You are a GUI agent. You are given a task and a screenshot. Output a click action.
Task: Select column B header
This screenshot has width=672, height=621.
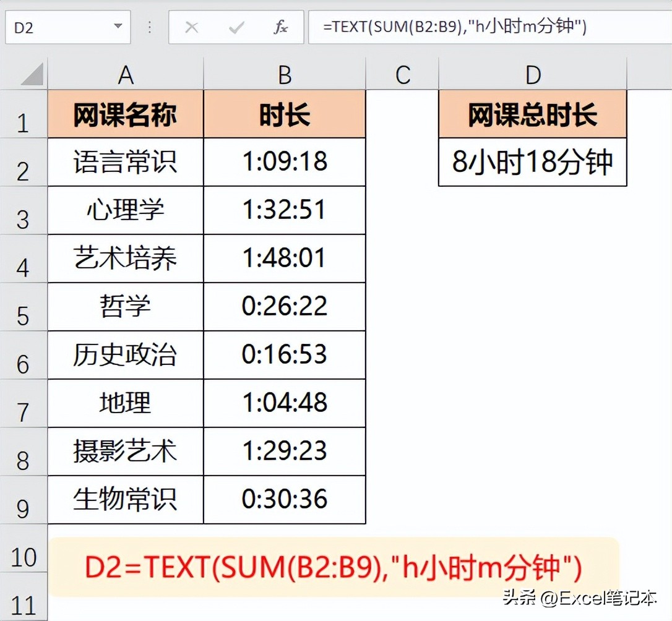(284, 74)
